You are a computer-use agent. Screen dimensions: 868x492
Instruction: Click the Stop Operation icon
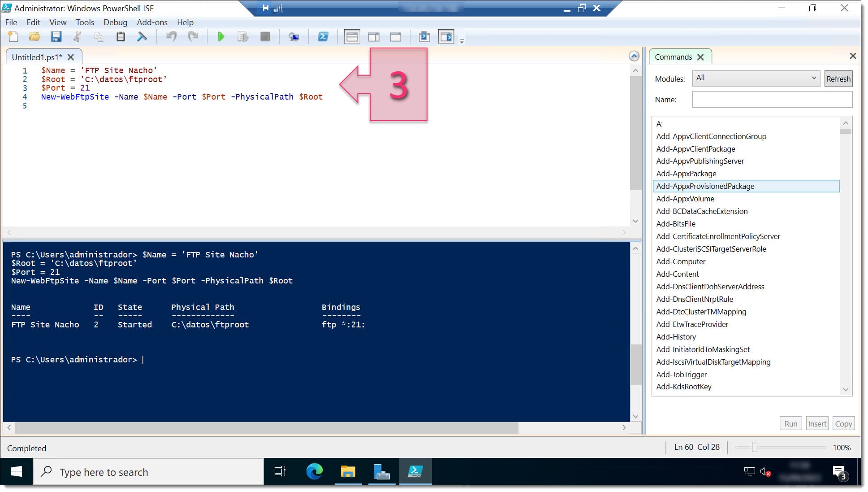tap(265, 37)
